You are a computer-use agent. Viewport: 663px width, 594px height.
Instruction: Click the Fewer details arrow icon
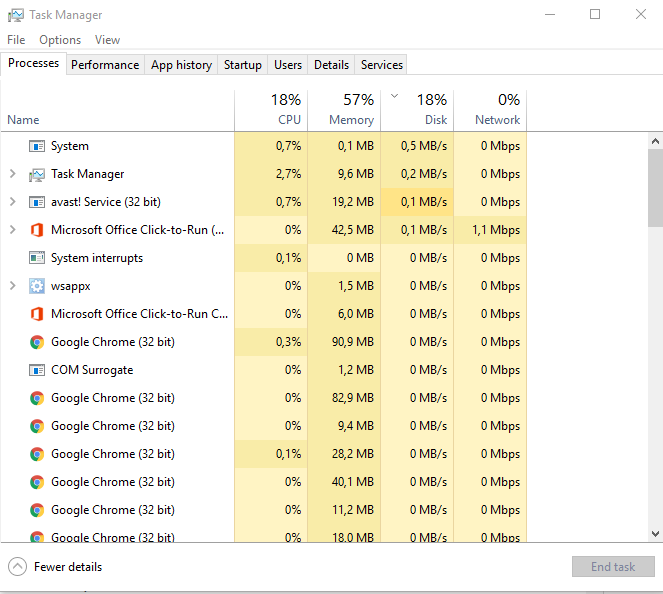(x=17, y=567)
